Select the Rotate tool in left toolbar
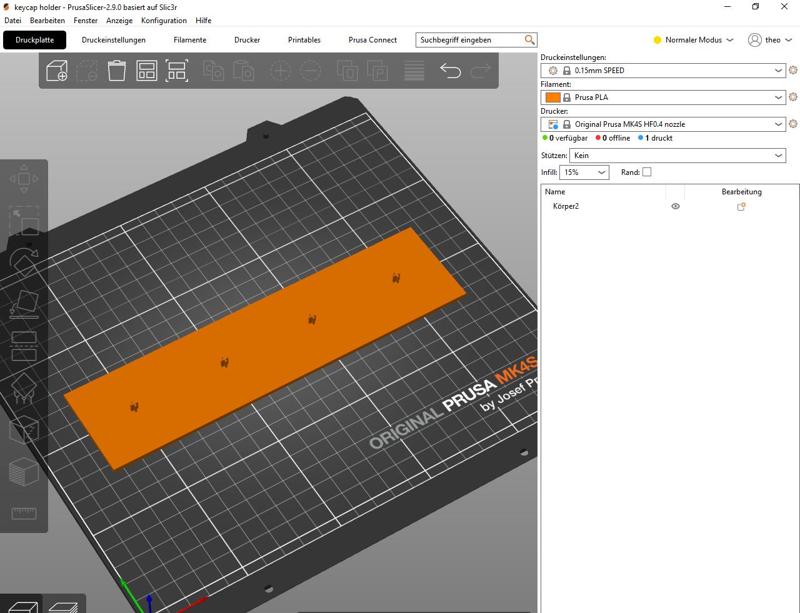This screenshot has width=800, height=613. (24, 263)
